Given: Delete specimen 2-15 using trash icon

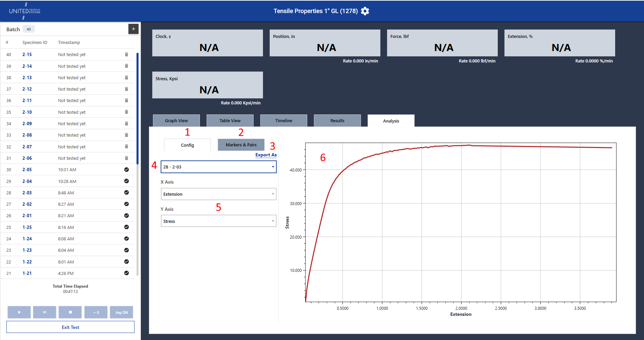Looking at the screenshot, I should pos(126,54).
